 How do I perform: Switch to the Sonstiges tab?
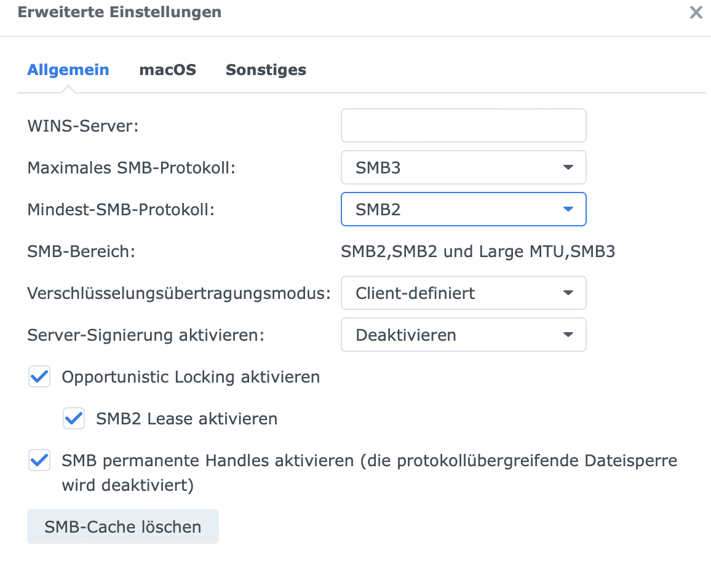[x=266, y=70]
